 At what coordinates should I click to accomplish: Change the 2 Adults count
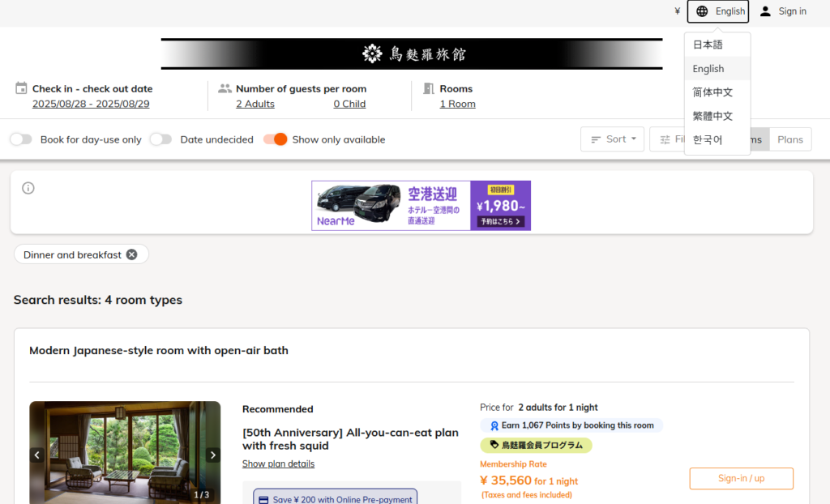255,104
